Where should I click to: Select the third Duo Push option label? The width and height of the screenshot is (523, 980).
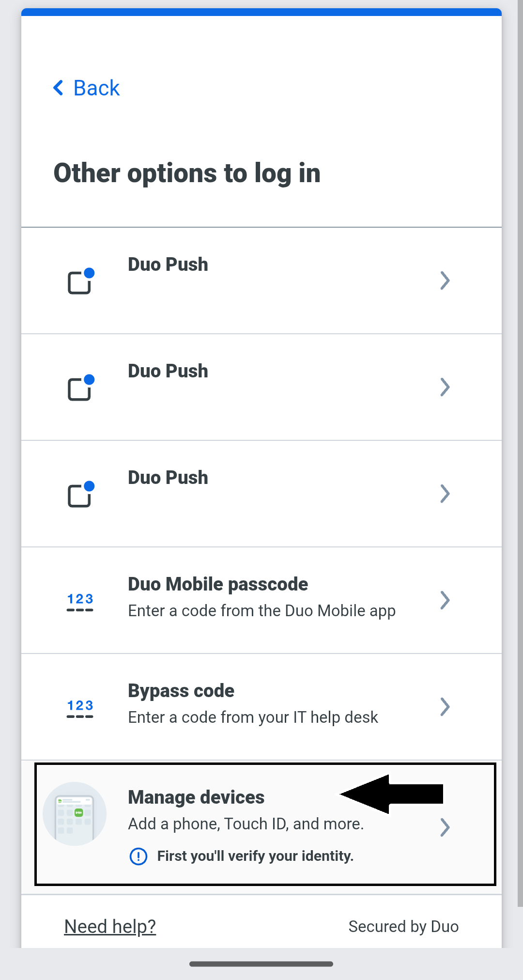pyautogui.click(x=168, y=478)
